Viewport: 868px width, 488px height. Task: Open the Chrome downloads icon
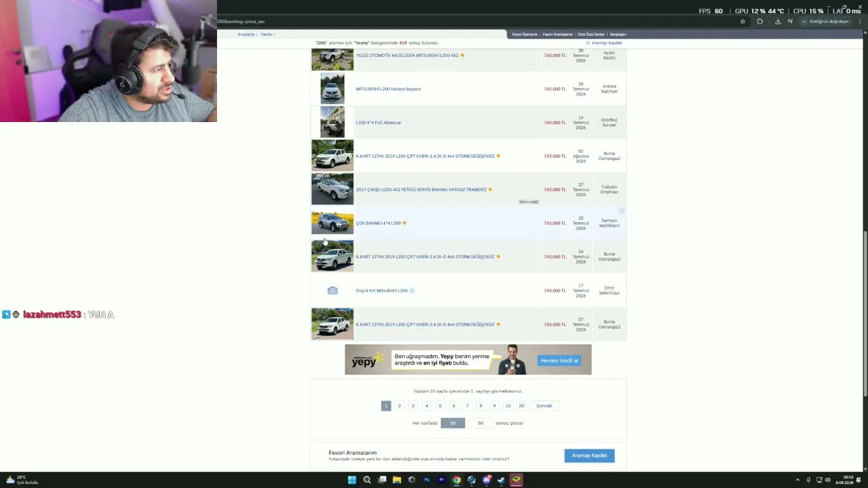point(778,22)
